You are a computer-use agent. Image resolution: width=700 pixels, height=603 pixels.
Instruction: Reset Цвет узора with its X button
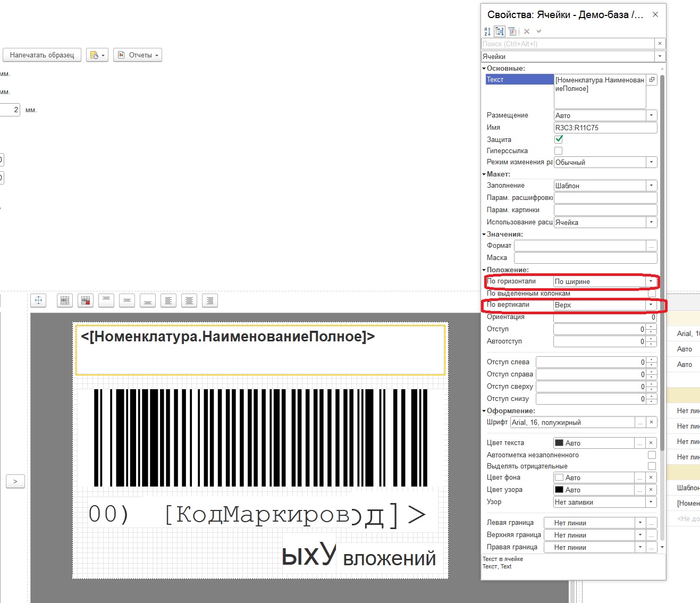[x=651, y=490]
